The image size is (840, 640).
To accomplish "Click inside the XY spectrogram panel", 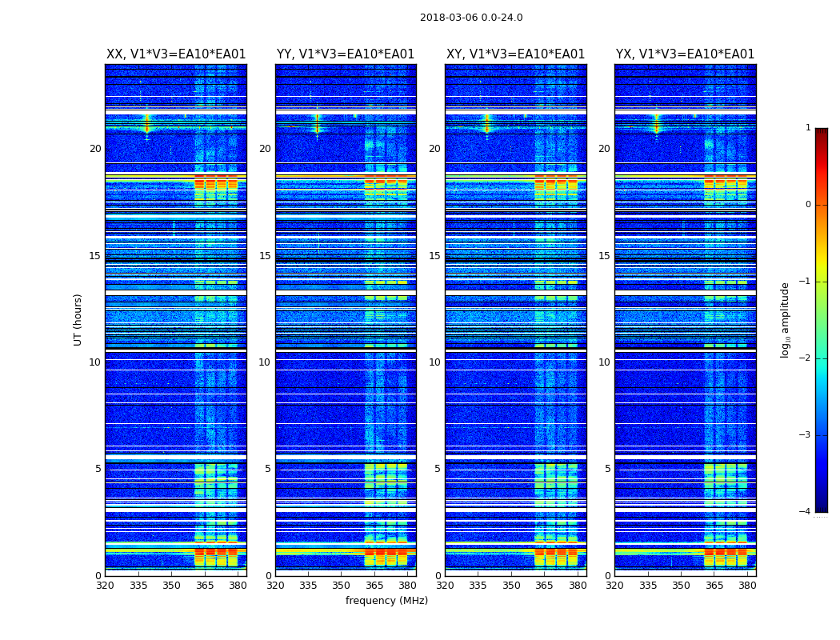I will click(516, 320).
